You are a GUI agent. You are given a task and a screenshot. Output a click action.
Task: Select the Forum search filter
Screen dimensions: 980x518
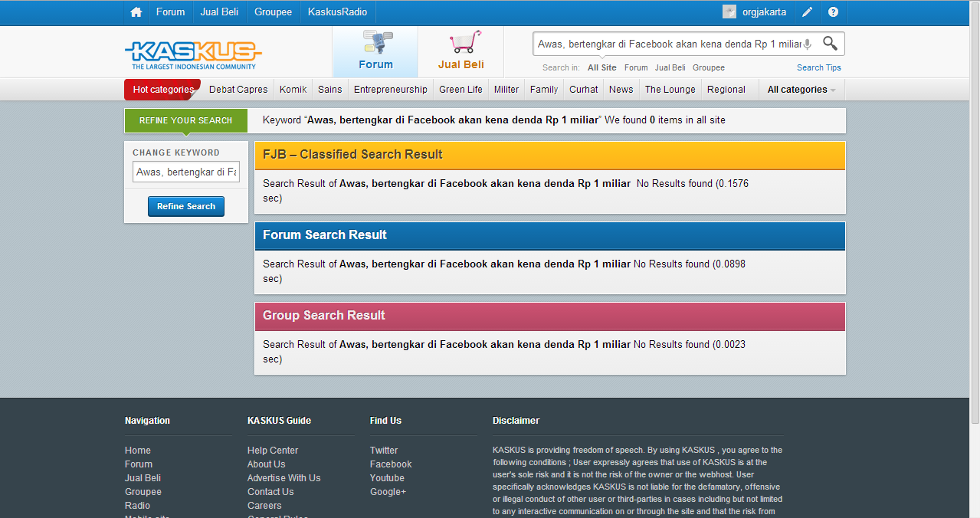click(x=636, y=67)
